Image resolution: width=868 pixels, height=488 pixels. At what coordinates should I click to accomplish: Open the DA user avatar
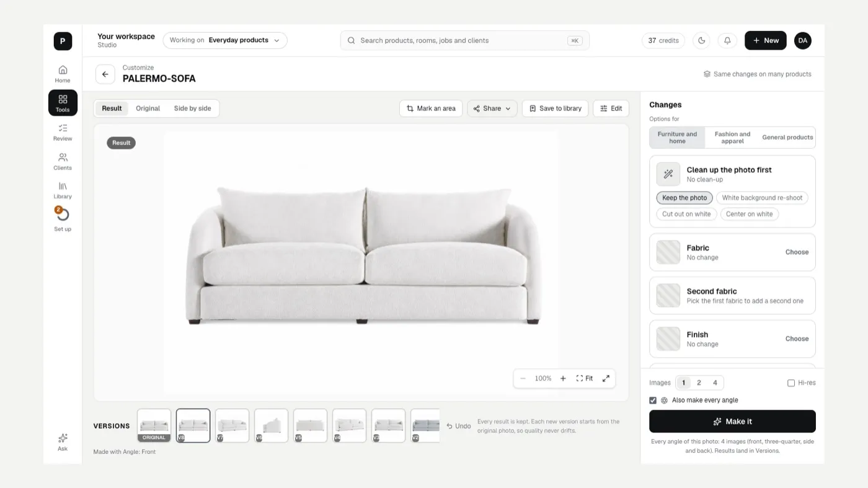coord(802,40)
